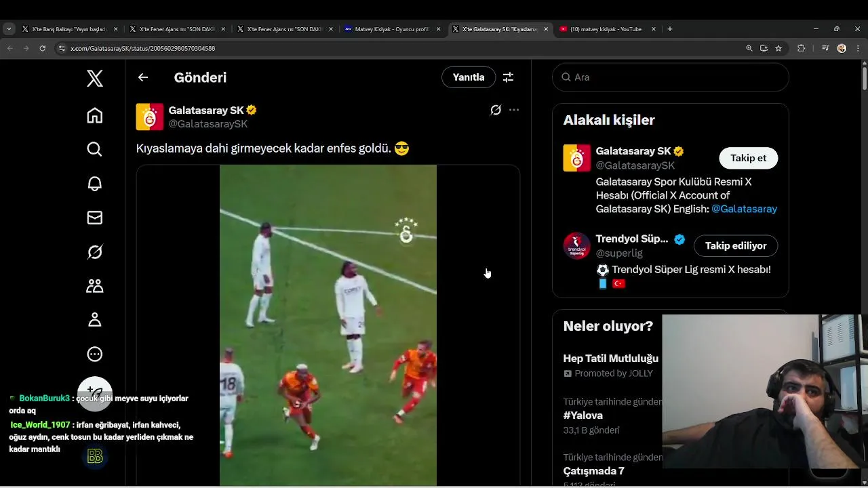Click Ice_World_1907 chat username
The image size is (868, 488).
pyautogui.click(x=40, y=425)
